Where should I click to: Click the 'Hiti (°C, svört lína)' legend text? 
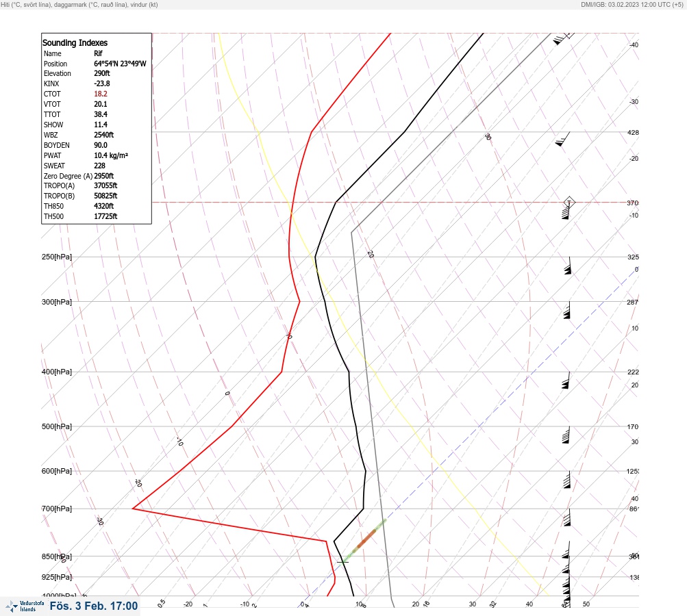pyautogui.click(x=26, y=4)
